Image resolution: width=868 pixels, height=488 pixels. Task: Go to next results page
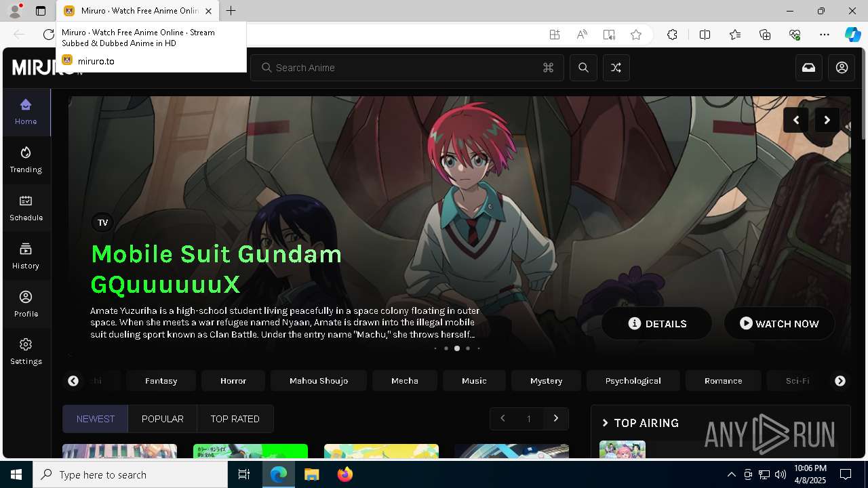point(556,419)
